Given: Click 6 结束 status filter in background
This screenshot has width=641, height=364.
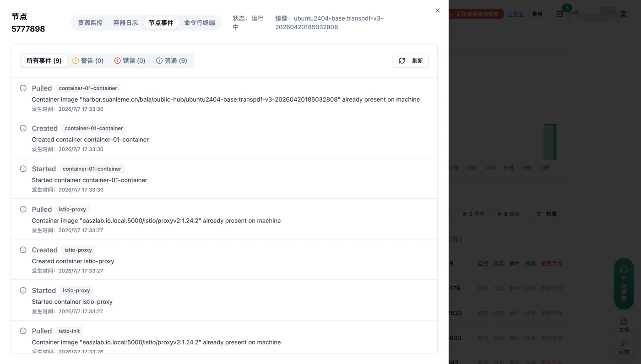Looking at the screenshot, I should point(509,214).
